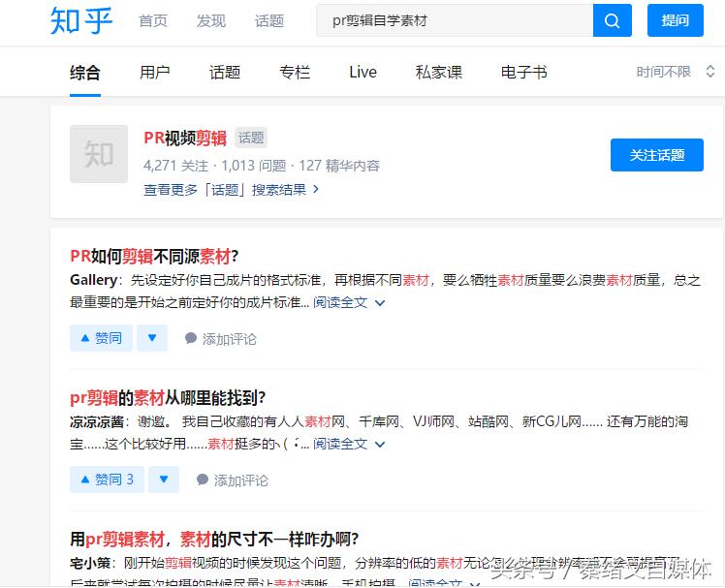The image size is (725, 588).
Task: Switch to the 私家课 tab
Action: click(x=439, y=73)
